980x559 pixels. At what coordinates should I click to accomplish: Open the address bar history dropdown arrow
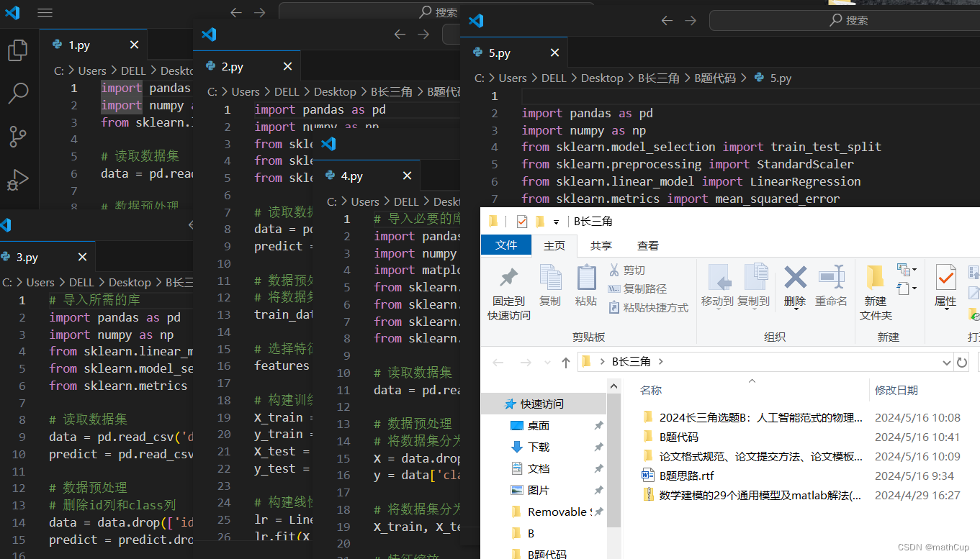(x=947, y=362)
